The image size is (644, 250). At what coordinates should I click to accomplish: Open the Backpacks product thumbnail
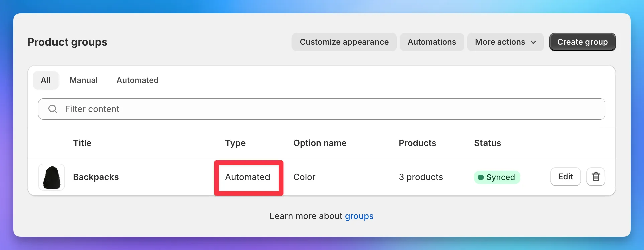coord(51,177)
